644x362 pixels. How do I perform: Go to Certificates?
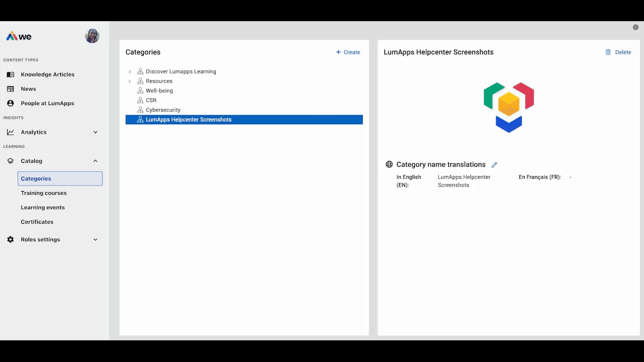coord(37,222)
